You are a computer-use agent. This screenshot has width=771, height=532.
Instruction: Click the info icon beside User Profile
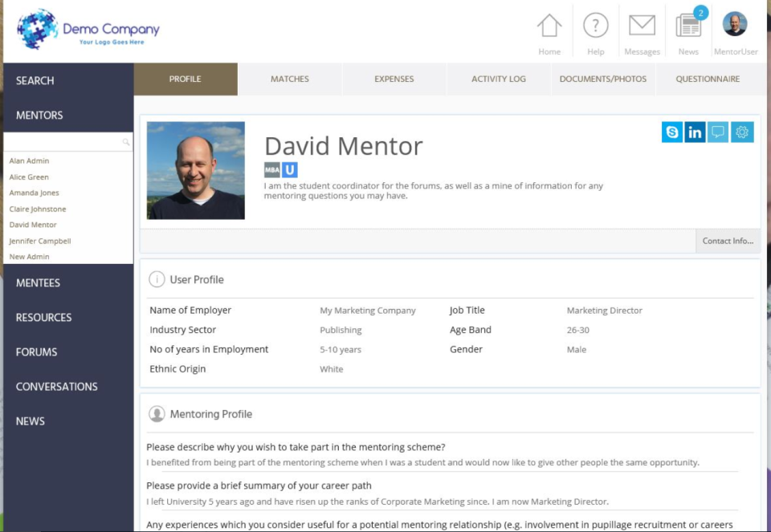pos(156,279)
